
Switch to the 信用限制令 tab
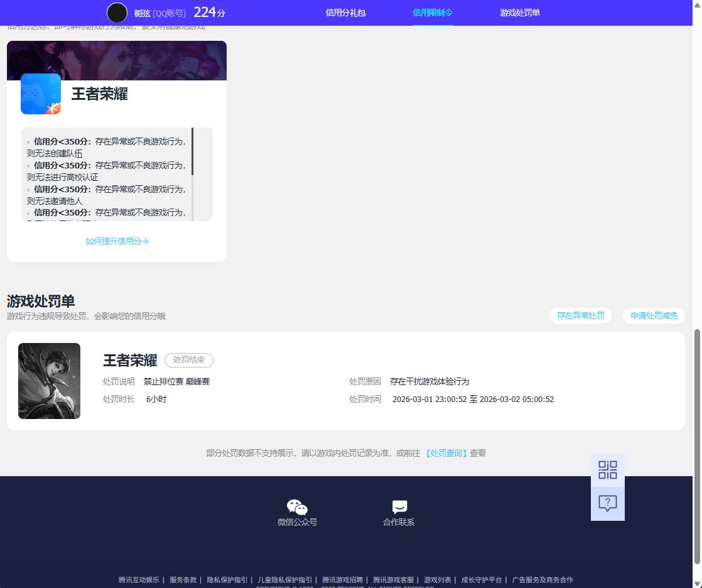point(433,13)
